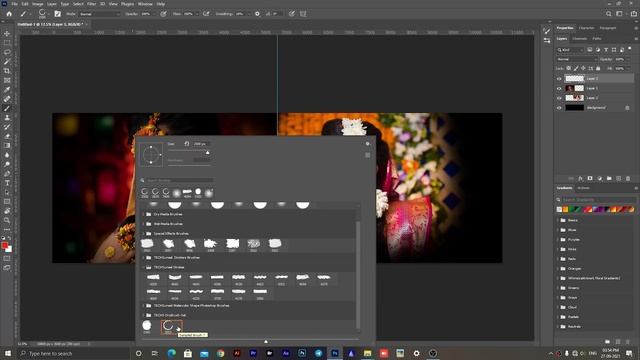Open brush picker gear settings menu

pos(368,144)
